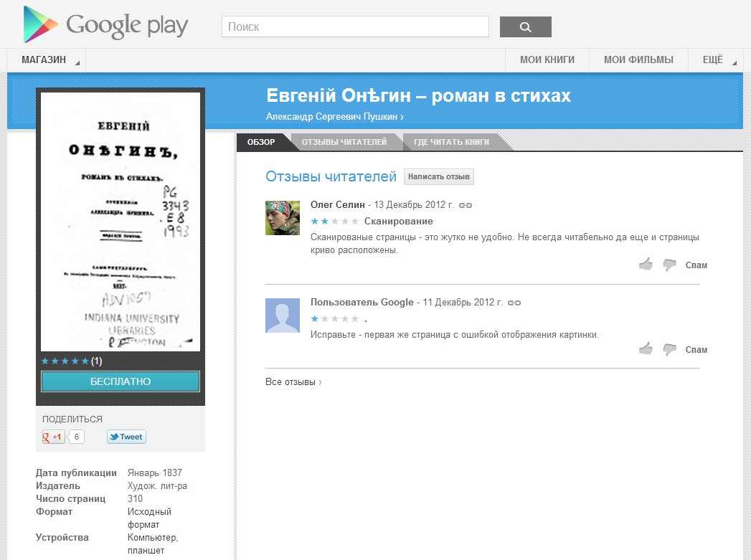Open author link Александр Сергеевич Пушкин
This screenshot has height=560, width=751.
(x=334, y=116)
